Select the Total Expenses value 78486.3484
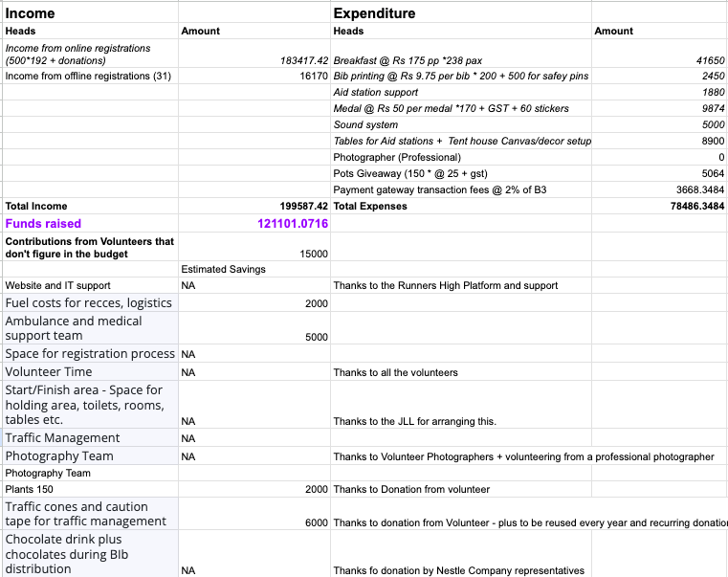Screen dimensions: 728x577 tap(684, 206)
